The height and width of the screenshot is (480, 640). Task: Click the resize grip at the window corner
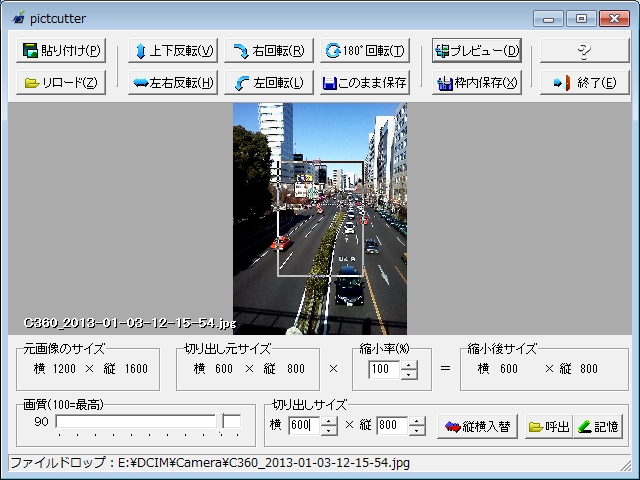[626, 465]
